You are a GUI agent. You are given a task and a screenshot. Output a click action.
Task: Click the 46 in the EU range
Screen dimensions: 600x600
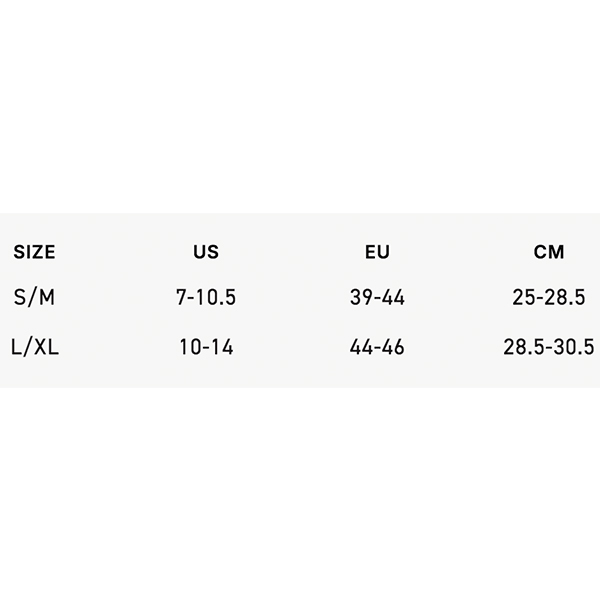tap(394, 347)
